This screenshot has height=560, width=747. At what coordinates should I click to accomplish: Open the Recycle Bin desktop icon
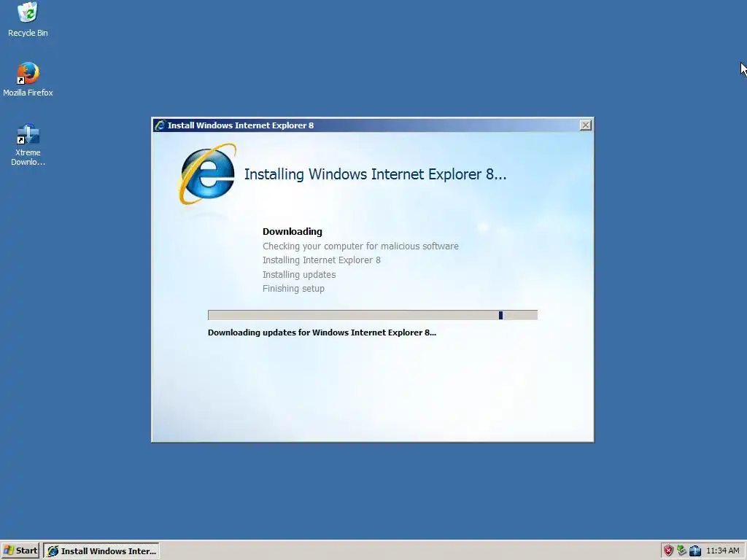pos(28,20)
